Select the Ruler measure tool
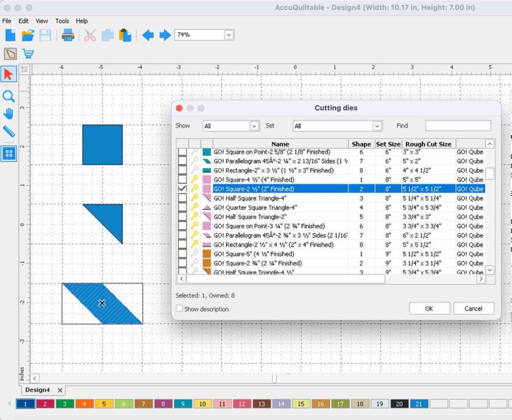The height and width of the screenshot is (420, 512). click(9, 132)
